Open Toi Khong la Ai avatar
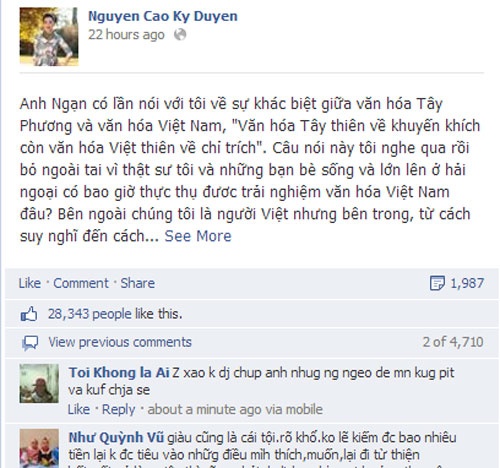 click(39, 383)
